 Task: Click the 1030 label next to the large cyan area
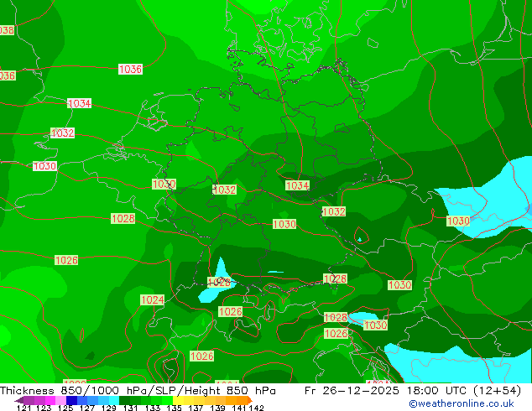click(458, 221)
